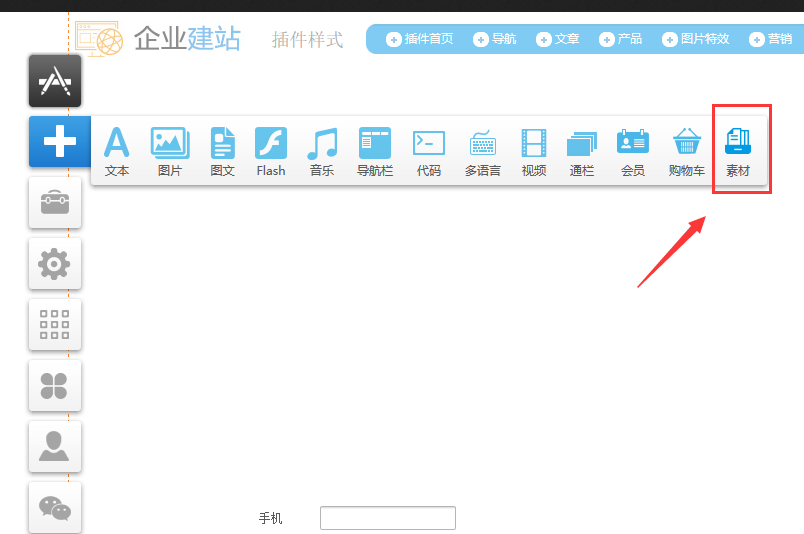Insert the 购物车 shopping cart plugin
The height and width of the screenshot is (534, 804).
687,151
